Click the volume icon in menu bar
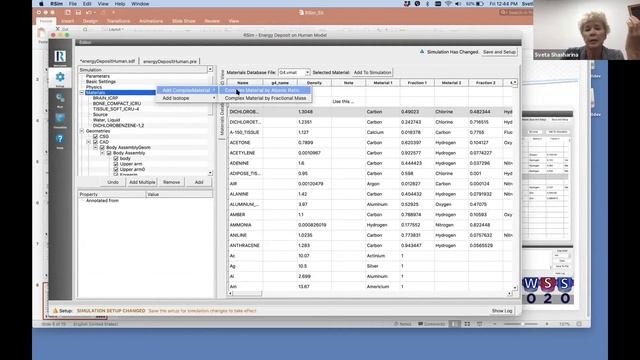Viewport: 640px width, 360px height. pyautogui.click(x=458, y=4)
